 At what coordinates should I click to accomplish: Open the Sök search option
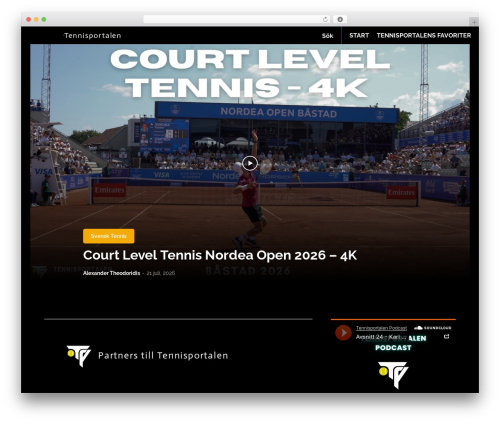tap(327, 36)
